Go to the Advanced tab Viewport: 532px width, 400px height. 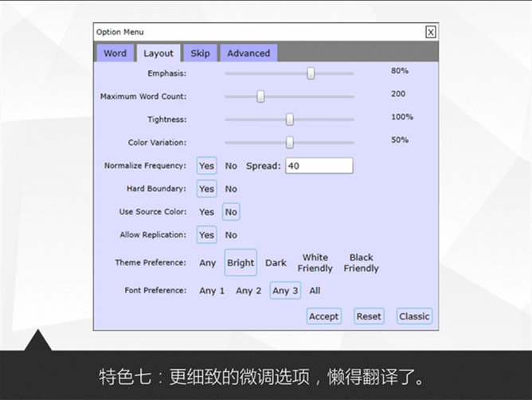[248, 53]
